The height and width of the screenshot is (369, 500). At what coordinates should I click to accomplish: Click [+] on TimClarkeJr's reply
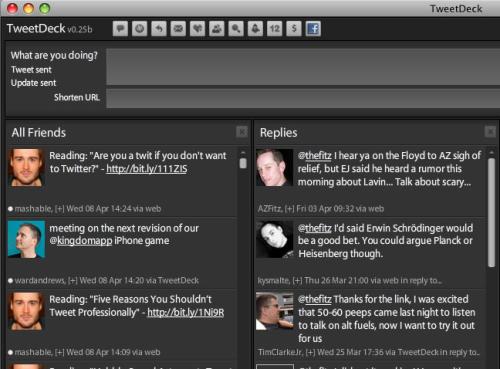click(310, 352)
